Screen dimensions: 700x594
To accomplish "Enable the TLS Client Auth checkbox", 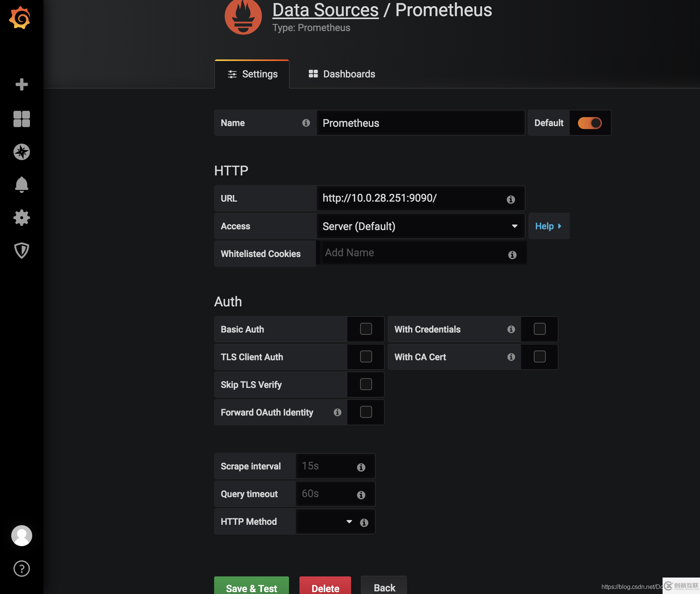I will click(366, 356).
